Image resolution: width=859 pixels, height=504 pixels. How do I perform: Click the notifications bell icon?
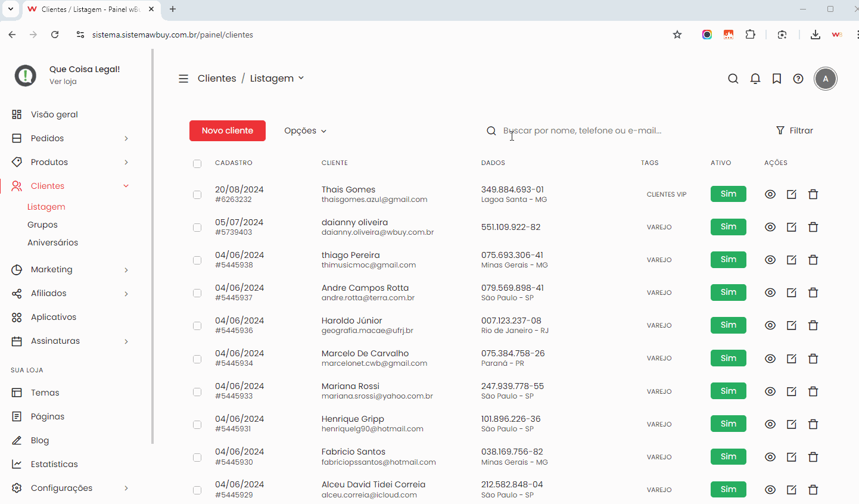tap(755, 79)
